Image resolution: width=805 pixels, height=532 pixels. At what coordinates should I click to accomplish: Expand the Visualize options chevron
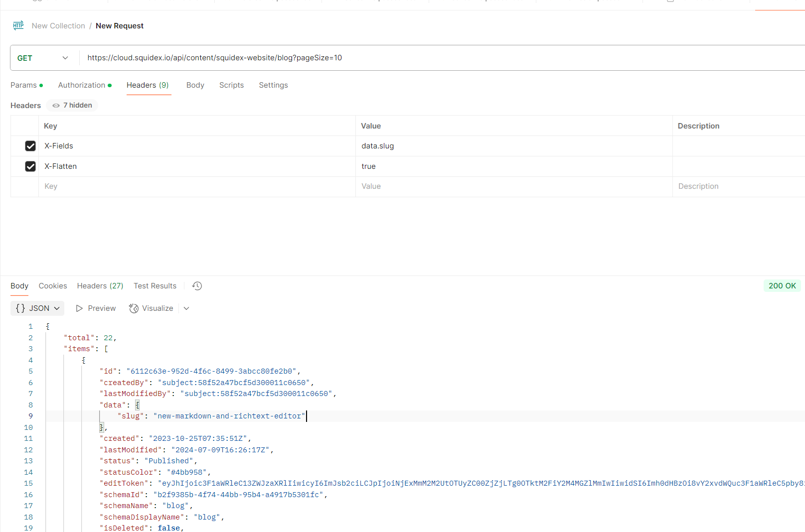click(x=186, y=308)
